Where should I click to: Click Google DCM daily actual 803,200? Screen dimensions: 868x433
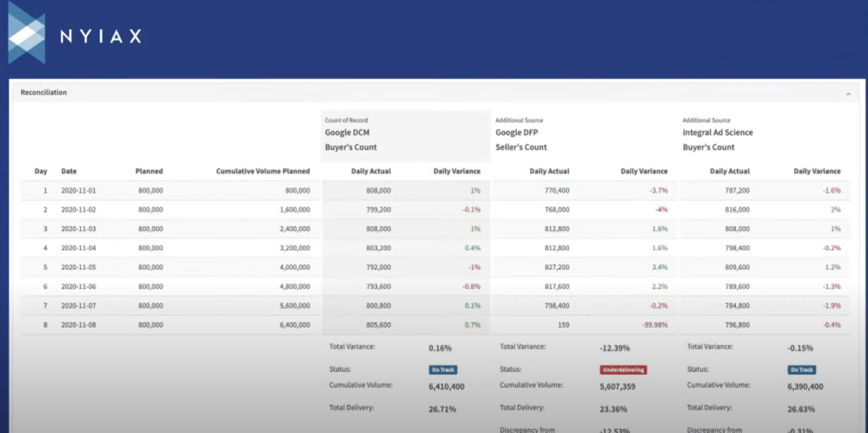[x=379, y=248]
